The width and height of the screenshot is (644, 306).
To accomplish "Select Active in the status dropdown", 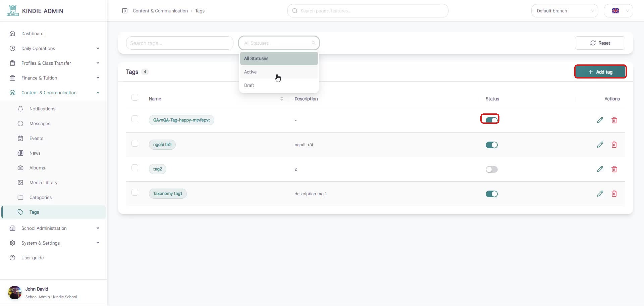I will tap(279, 72).
